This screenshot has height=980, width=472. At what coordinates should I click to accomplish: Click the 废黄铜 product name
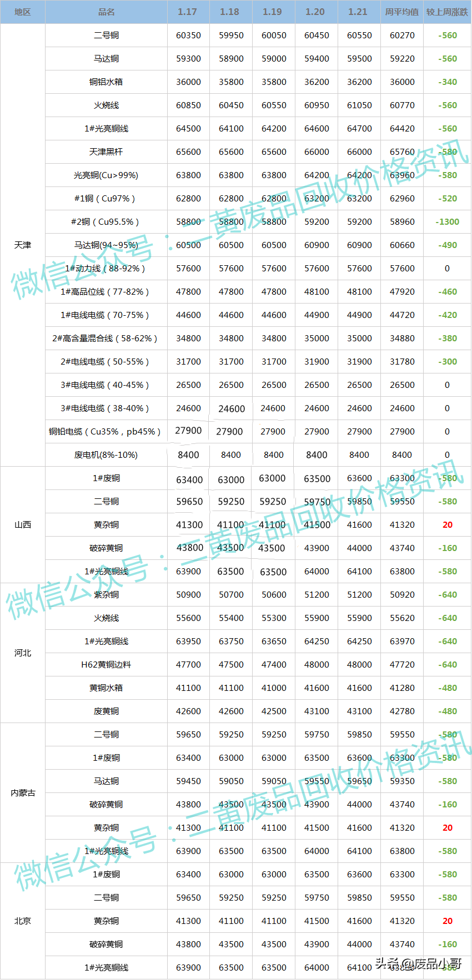(106, 711)
